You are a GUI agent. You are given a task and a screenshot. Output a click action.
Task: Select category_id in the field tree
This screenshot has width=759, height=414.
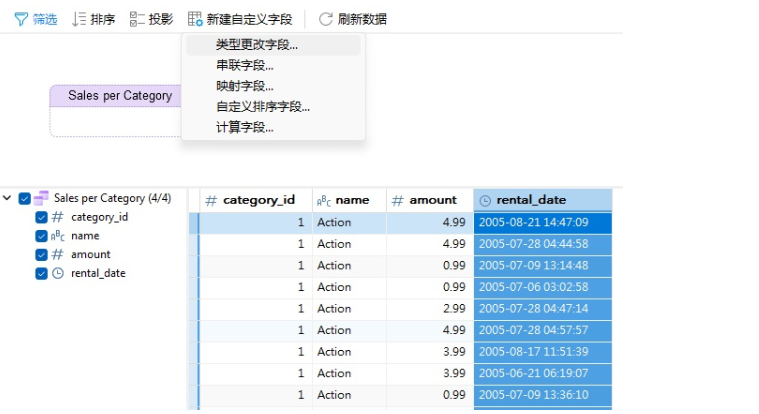[100, 217]
